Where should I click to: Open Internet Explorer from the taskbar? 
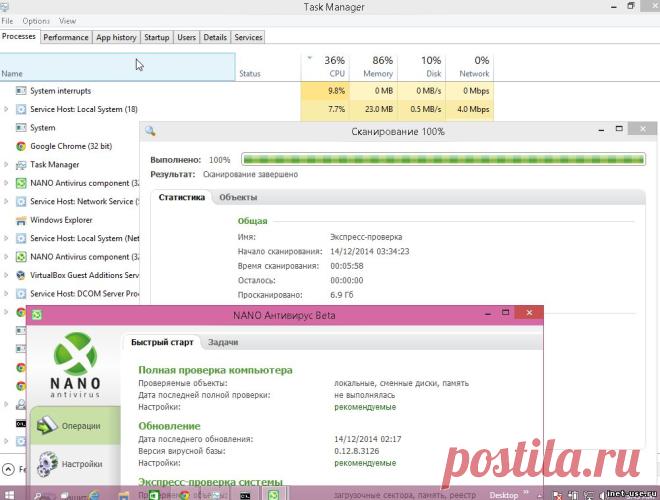pyautogui.click(x=93, y=495)
